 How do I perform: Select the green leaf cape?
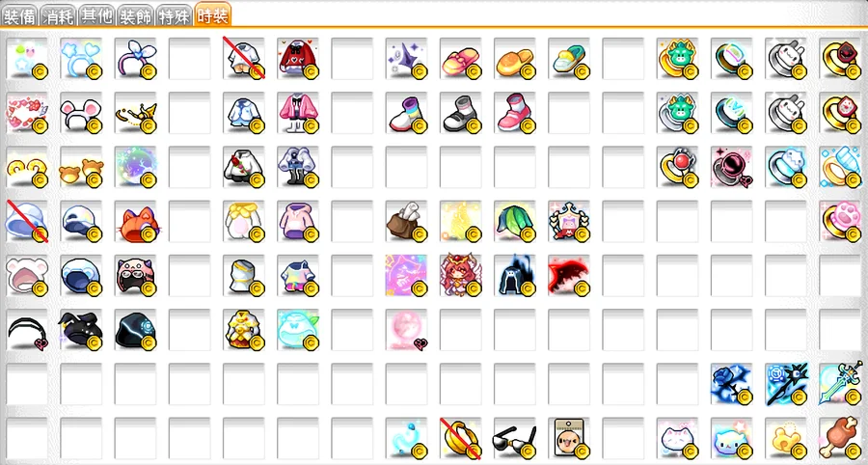[515, 221]
